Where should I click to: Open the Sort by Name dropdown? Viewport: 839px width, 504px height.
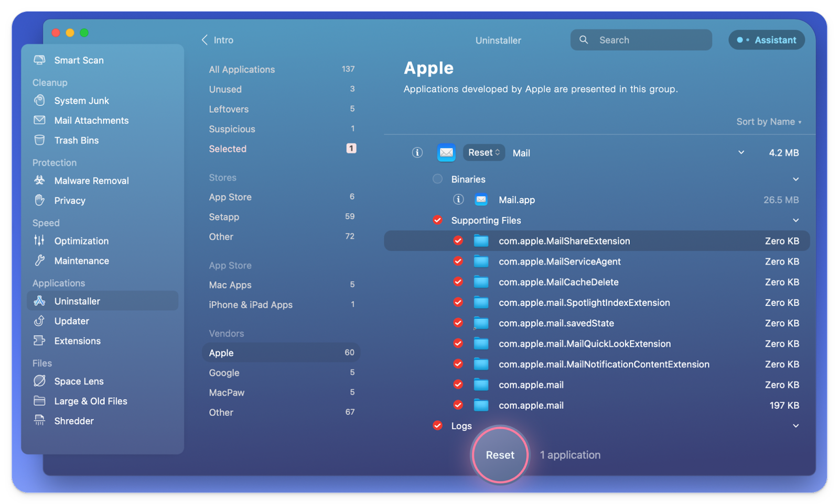click(769, 122)
